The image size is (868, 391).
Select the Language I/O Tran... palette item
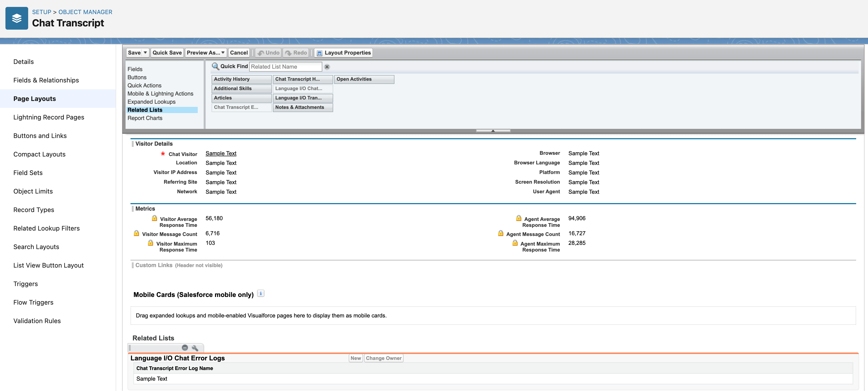click(x=303, y=98)
